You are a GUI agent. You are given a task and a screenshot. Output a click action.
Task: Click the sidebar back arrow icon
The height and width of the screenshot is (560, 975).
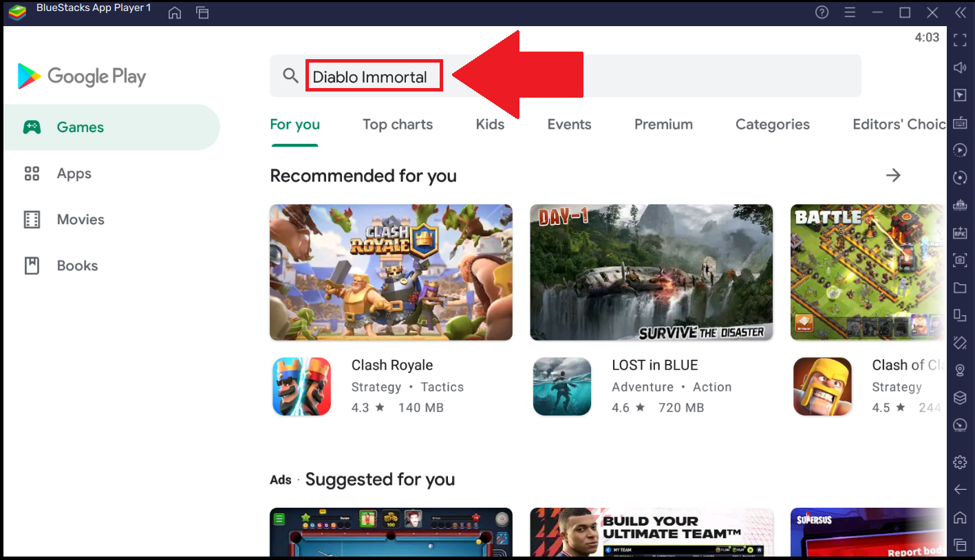click(x=960, y=489)
